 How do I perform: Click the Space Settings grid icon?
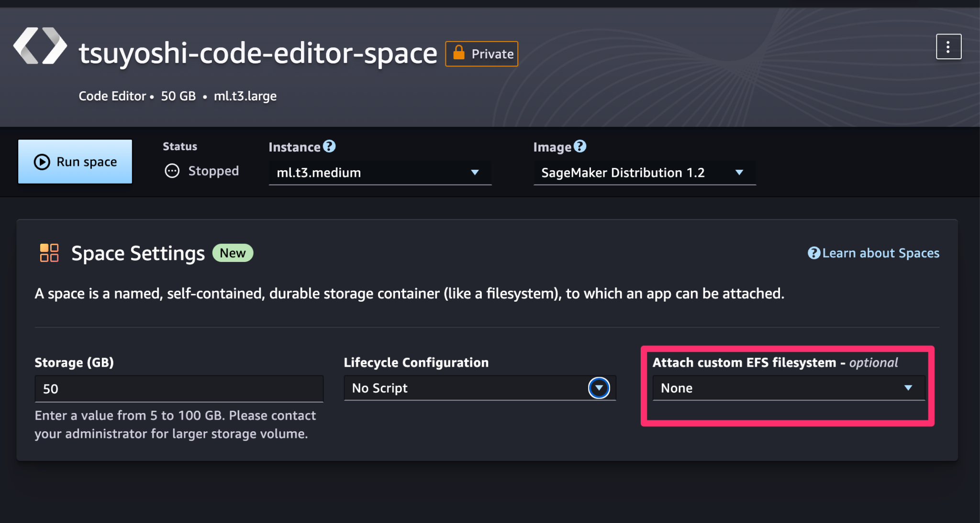click(48, 253)
